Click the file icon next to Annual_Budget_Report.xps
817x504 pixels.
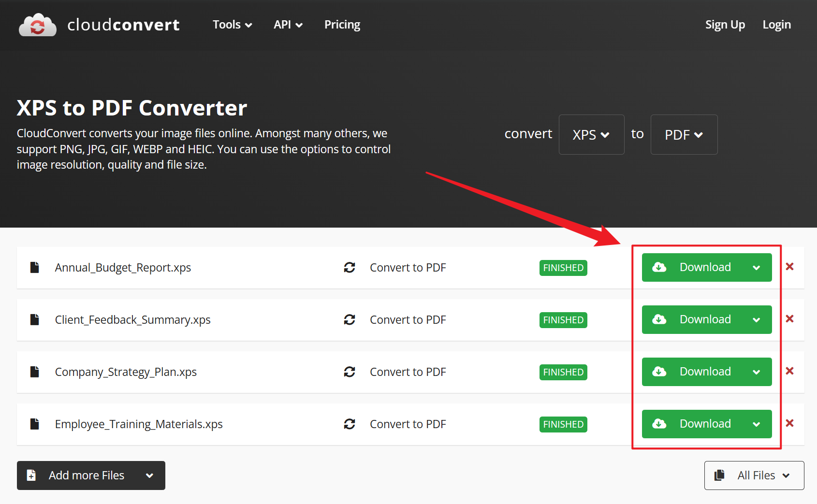point(34,267)
